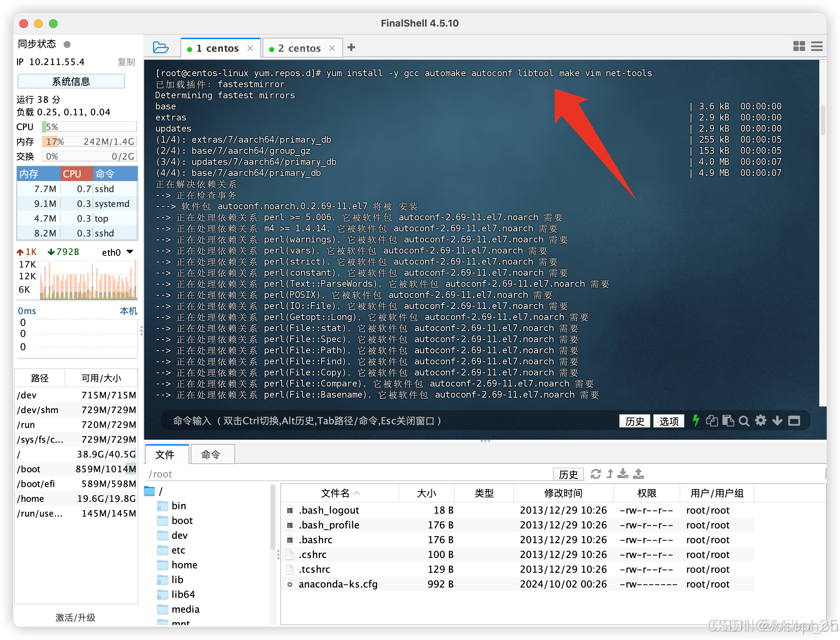Select the media folder in tree
This screenshot has height=640, width=840.
pyautogui.click(x=178, y=609)
